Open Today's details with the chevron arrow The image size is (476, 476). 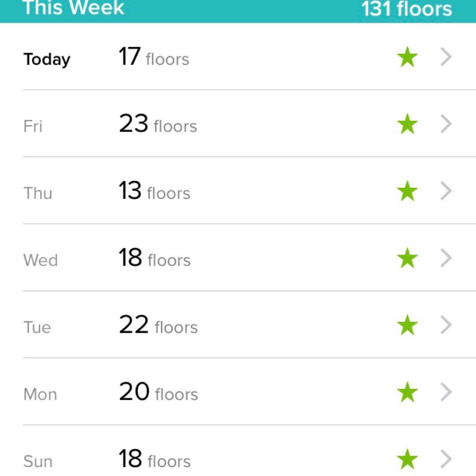[x=446, y=58]
